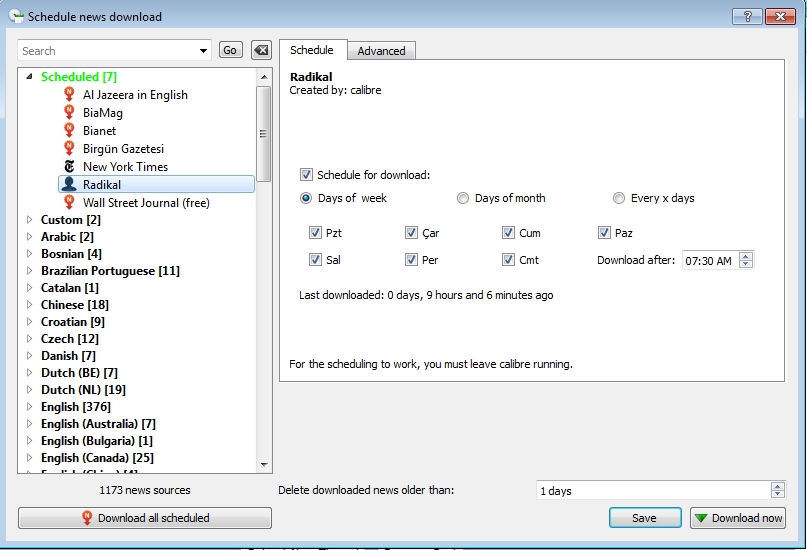807x550 pixels.
Task: Uncheck the Pzt day checkbox
Action: 315,233
